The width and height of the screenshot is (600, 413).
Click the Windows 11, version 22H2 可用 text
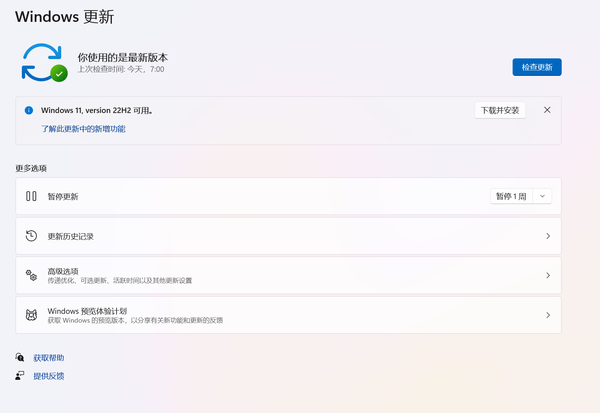click(x=97, y=110)
